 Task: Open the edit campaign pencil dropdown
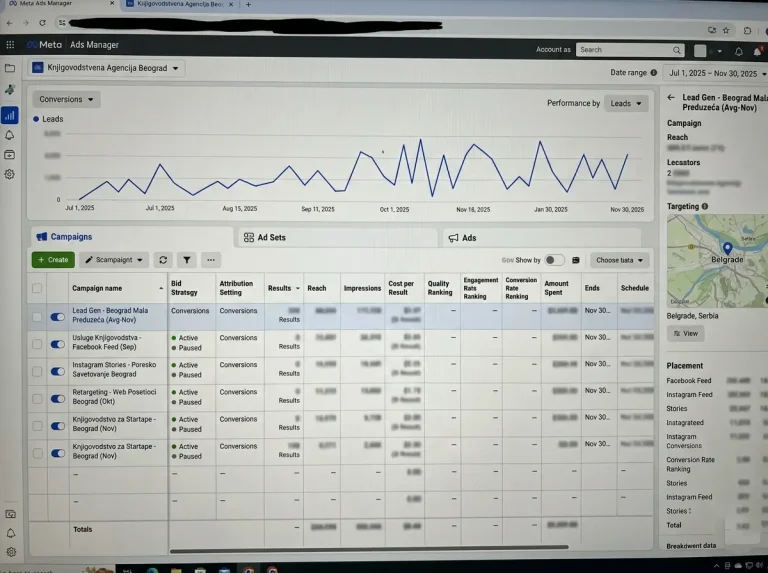pos(114,260)
